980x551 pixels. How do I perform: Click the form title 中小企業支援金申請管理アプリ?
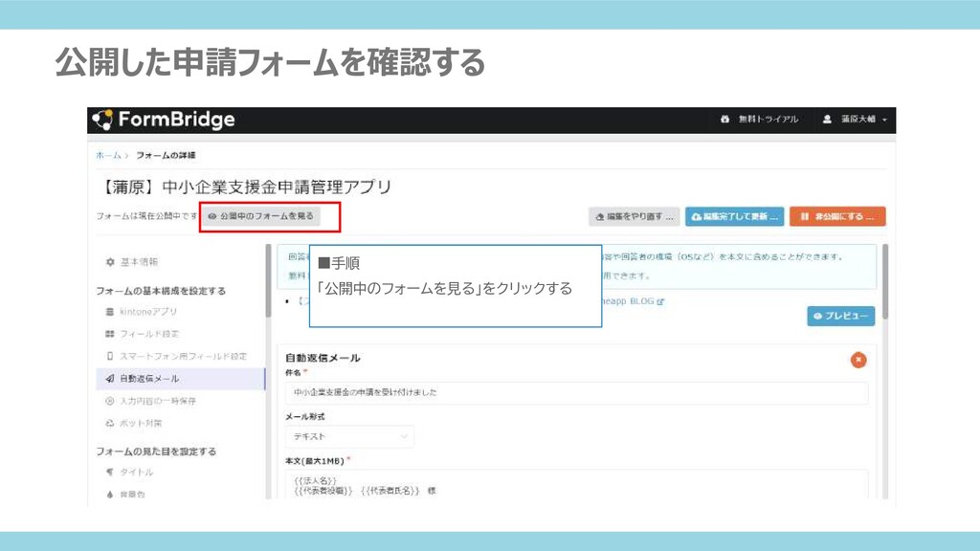pyautogui.click(x=245, y=187)
